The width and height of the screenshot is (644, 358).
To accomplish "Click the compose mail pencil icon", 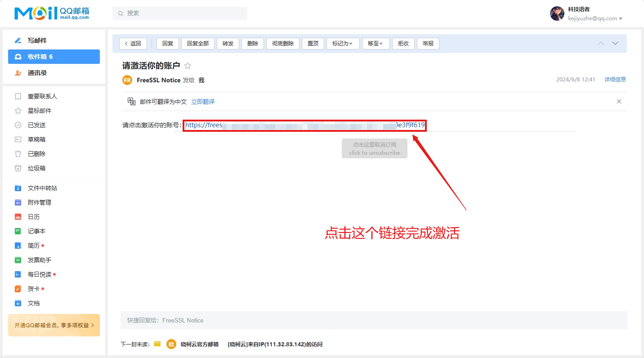I will [x=18, y=40].
